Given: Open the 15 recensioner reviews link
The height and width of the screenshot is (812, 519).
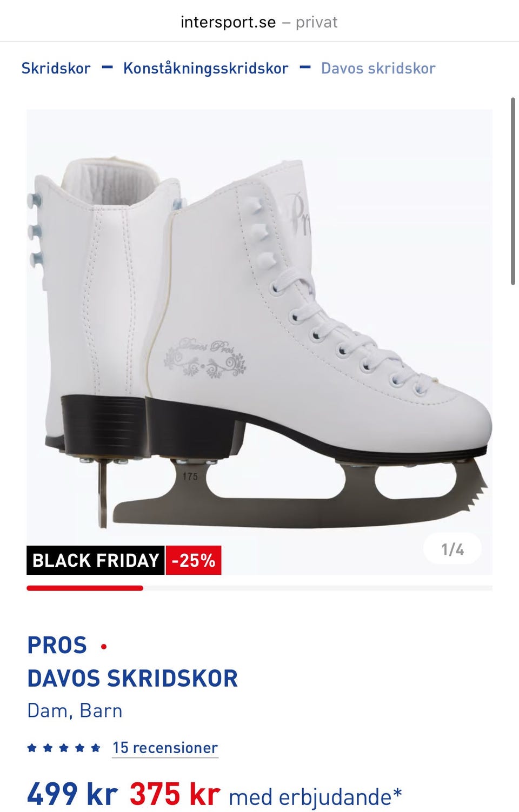Looking at the screenshot, I should coord(165,748).
